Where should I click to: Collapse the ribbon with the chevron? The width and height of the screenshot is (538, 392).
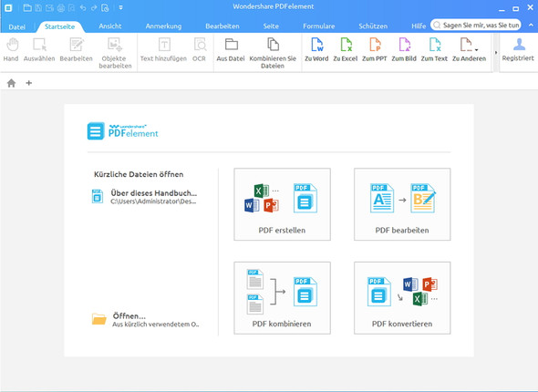[x=531, y=25]
